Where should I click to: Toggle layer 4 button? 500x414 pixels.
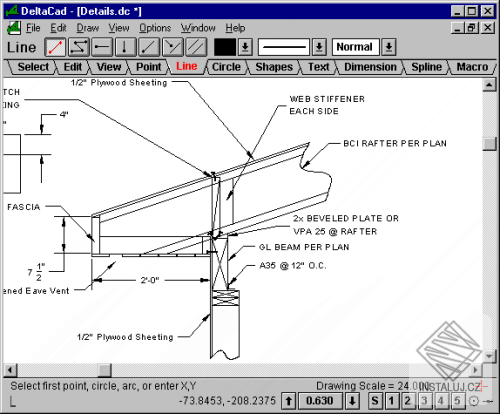(x=441, y=401)
